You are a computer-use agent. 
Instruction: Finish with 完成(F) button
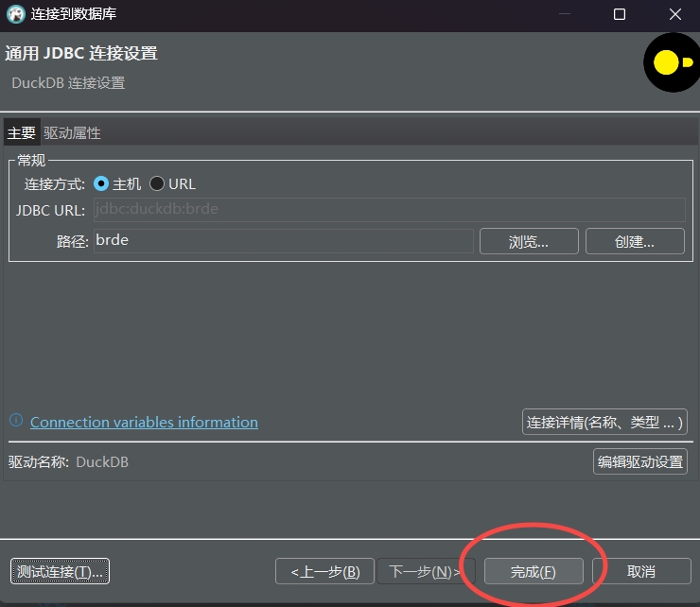[x=534, y=571]
